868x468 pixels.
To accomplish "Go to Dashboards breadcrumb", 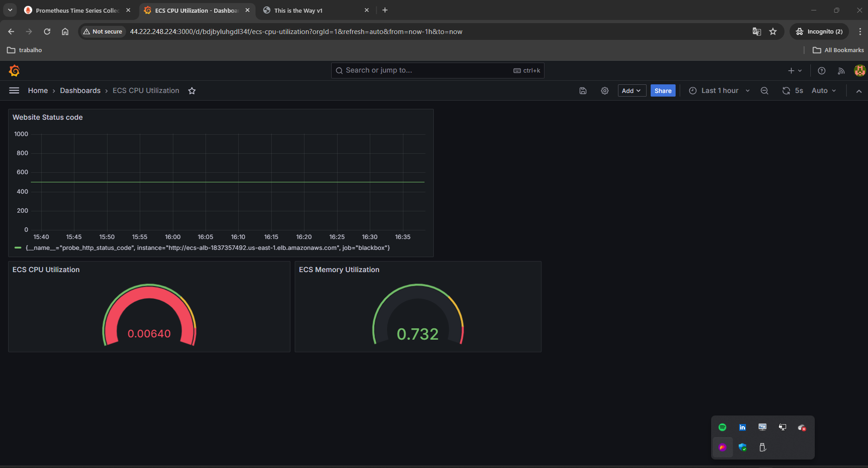I will click(x=80, y=91).
